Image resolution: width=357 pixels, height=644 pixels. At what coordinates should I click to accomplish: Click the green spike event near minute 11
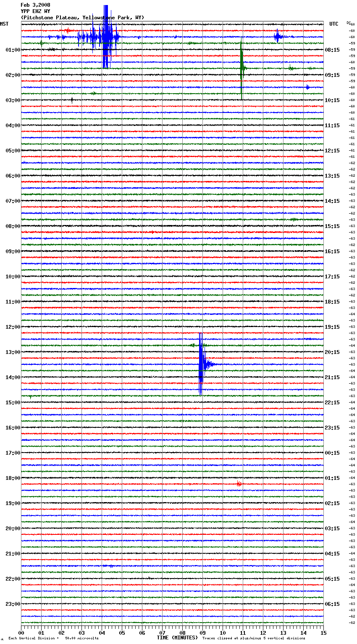(x=241, y=68)
